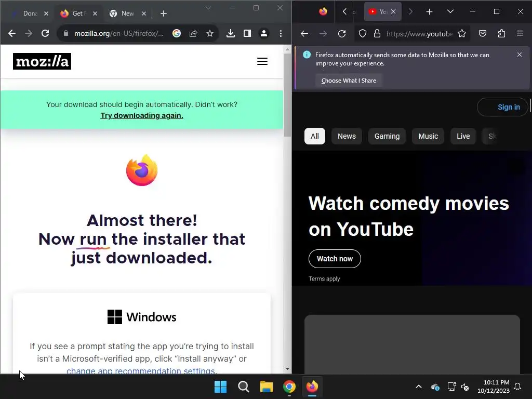Image resolution: width=532 pixels, height=399 pixels.
Task: Open the Pocket icon in Firefox
Action: [x=483, y=34]
